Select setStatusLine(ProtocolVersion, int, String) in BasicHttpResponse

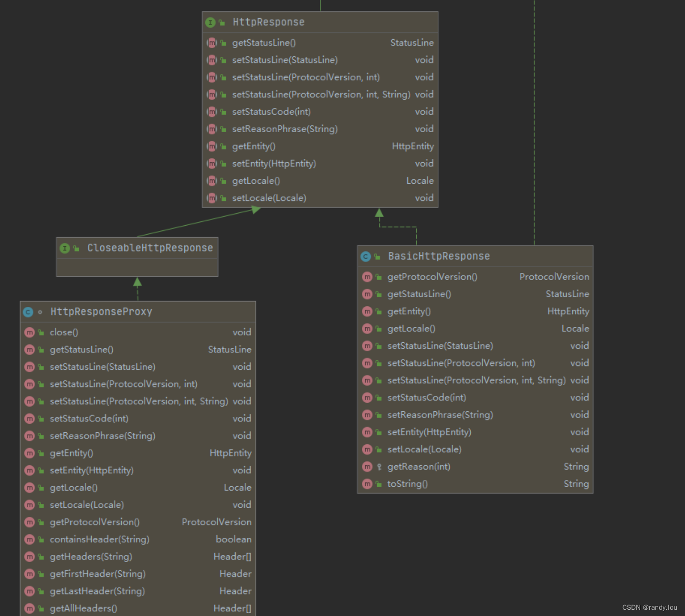pos(476,380)
